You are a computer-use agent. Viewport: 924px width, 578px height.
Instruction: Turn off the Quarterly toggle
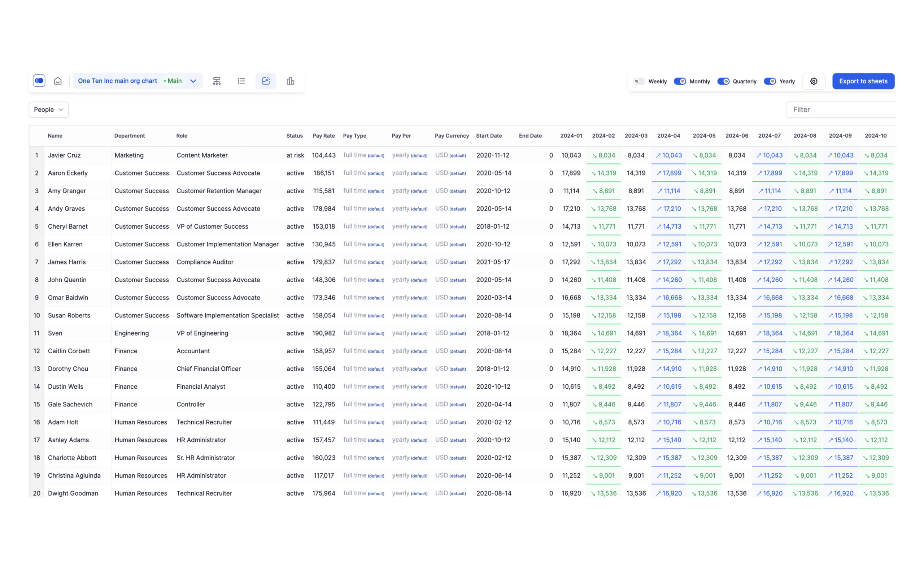[x=723, y=81]
